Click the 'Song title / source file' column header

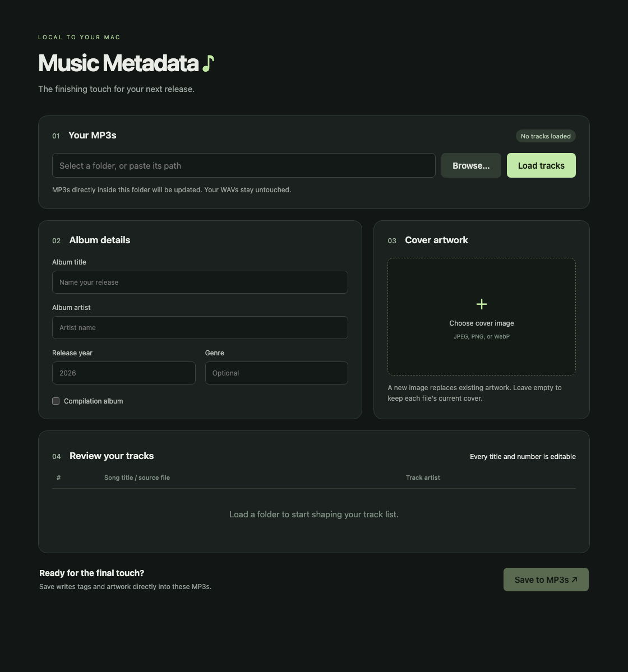tap(137, 478)
